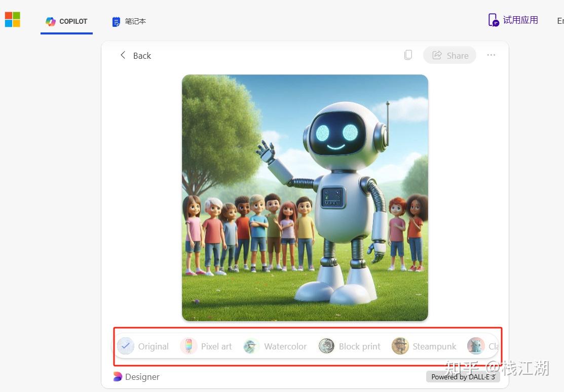This screenshot has height=392, width=564.
Task: Click the Designer logo icon
Action: coord(118,377)
